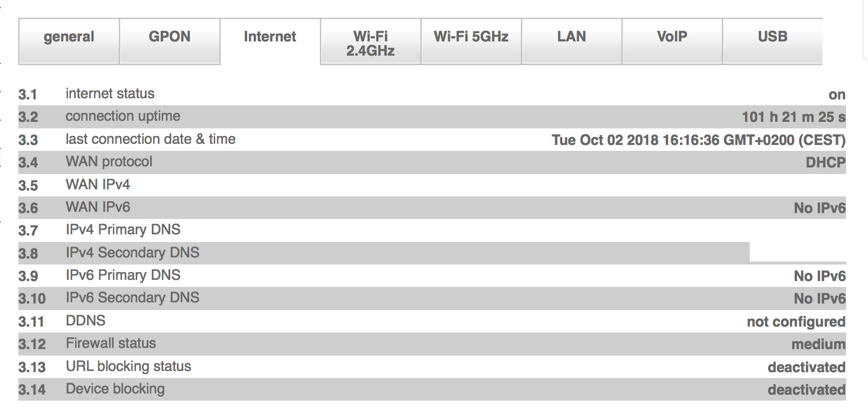
Task: Open the Wi-Fi 2.4GHz tab
Action: tap(371, 43)
